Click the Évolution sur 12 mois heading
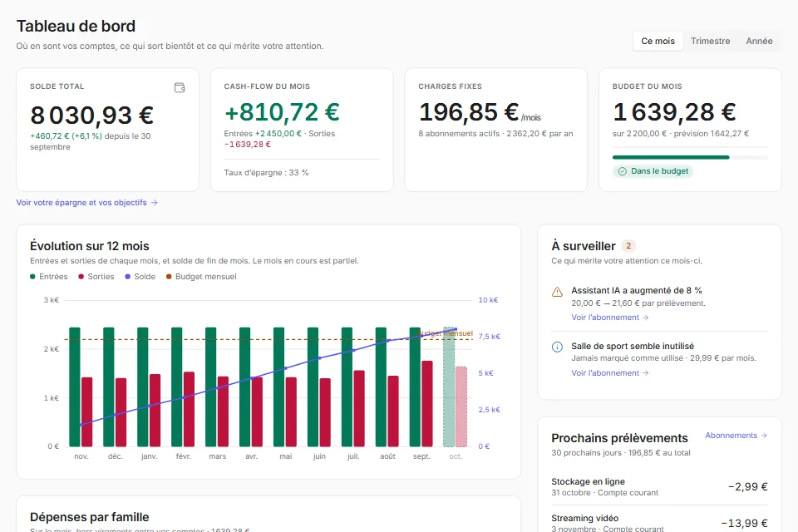This screenshot has width=798, height=532. click(x=90, y=246)
